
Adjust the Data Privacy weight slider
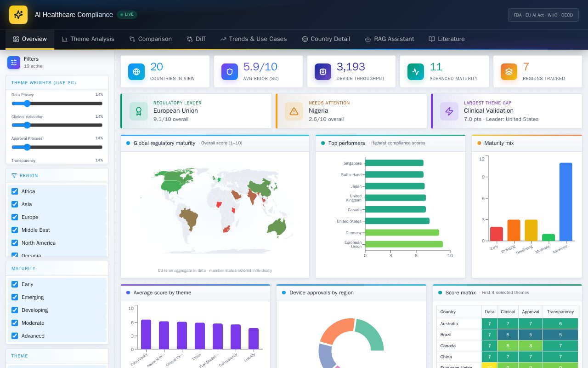tap(57, 103)
